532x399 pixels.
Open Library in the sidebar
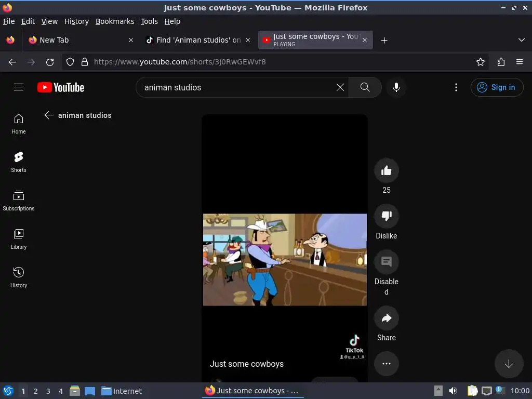click(x=19, y=239)
